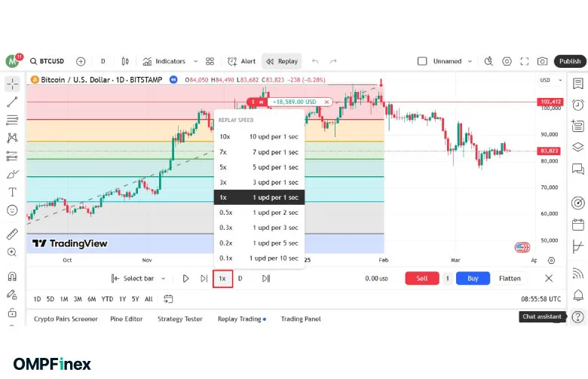Choose 5x replay speed option
The height and width of the screenshot is (379, 588).
259,167
